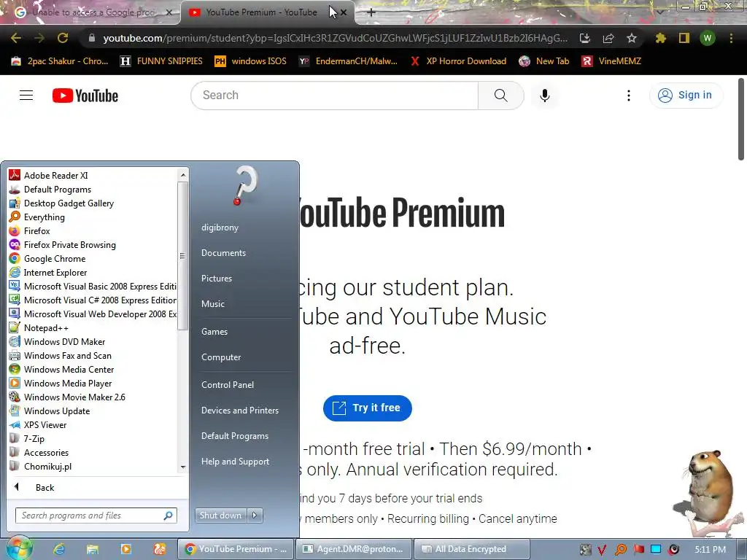Click Try it free button
Viewport: 747px width, 560px height.
[368, 408]
